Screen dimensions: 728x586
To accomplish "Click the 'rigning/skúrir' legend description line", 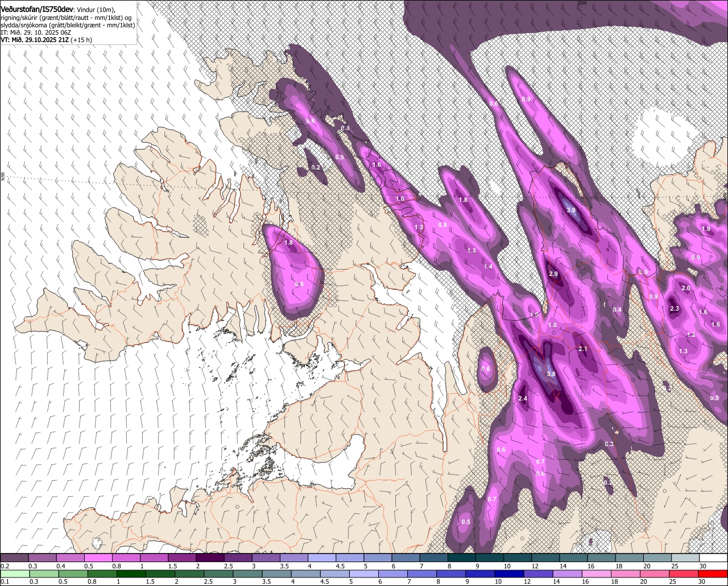I will click(x=66, y=18).
